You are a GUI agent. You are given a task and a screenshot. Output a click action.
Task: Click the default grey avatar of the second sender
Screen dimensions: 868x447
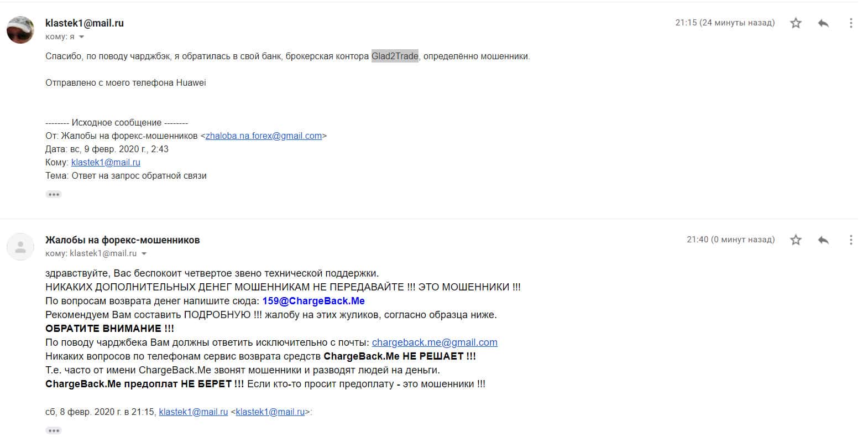[20, 247]
